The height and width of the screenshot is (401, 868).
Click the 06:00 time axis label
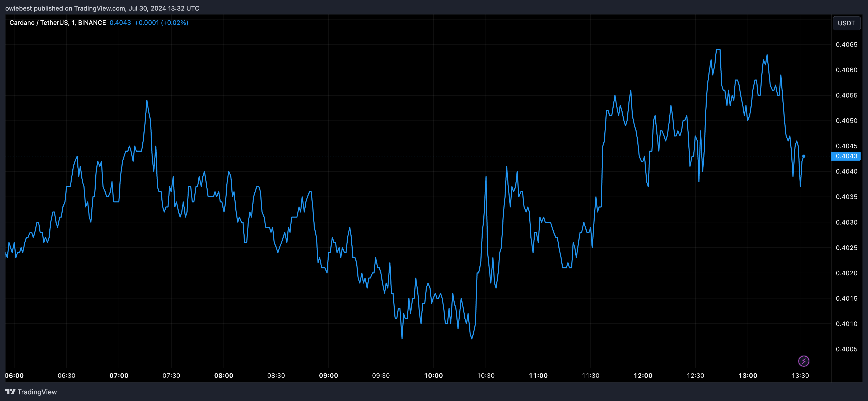tap(15, 375)
